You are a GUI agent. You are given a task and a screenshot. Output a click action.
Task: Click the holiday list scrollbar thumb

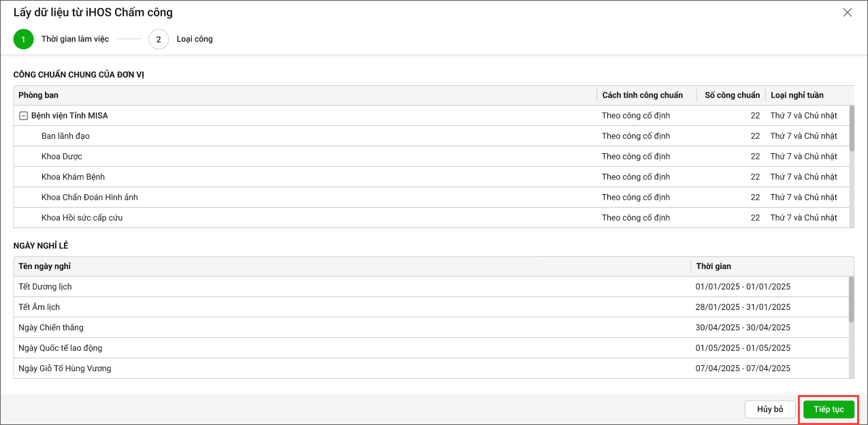click(851, 299)
